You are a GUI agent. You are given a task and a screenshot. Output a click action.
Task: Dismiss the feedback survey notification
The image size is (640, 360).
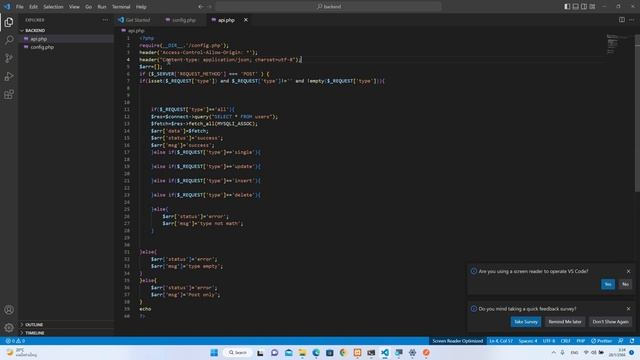click(x=629, y=309)
